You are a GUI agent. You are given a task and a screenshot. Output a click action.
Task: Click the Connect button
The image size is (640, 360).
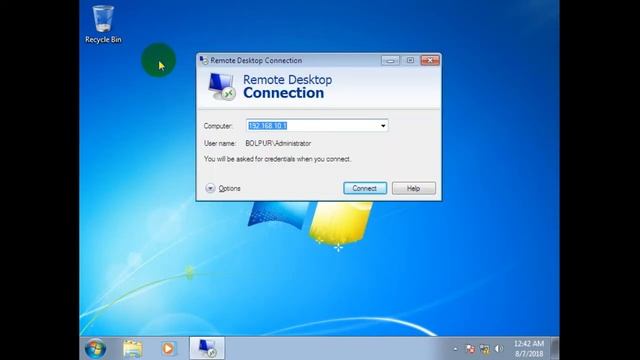pos(365,188)
